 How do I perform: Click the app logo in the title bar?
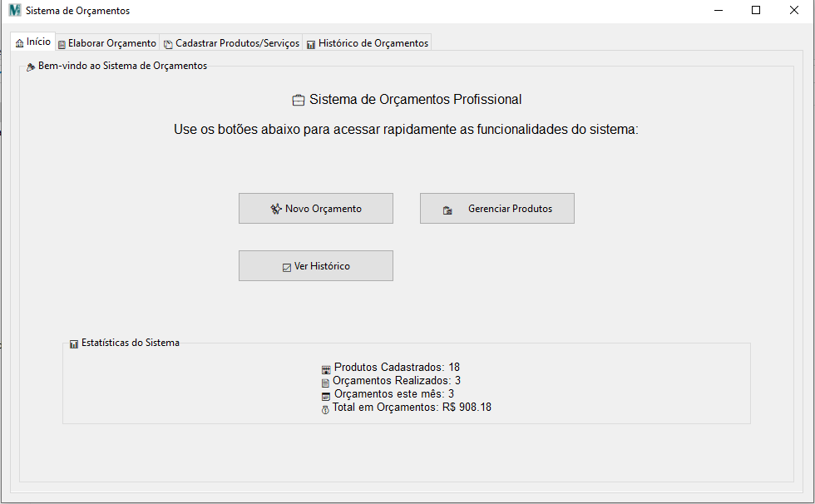14,11
